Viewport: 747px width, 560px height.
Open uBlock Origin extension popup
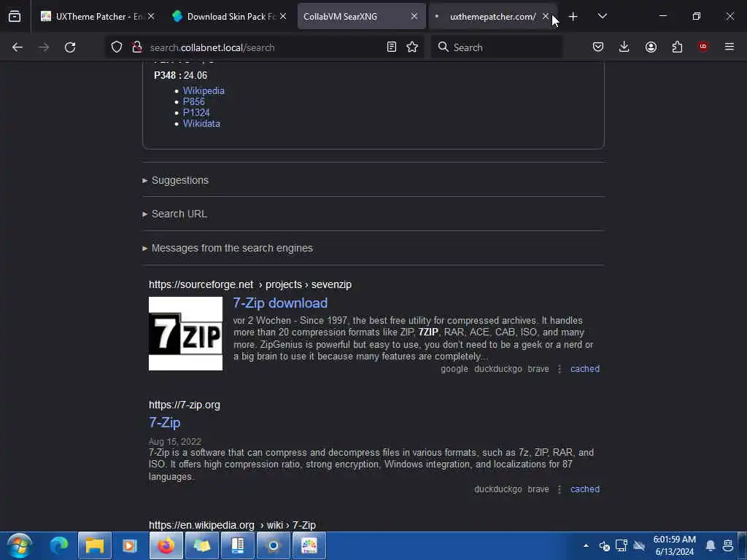[x=703, y=47]
